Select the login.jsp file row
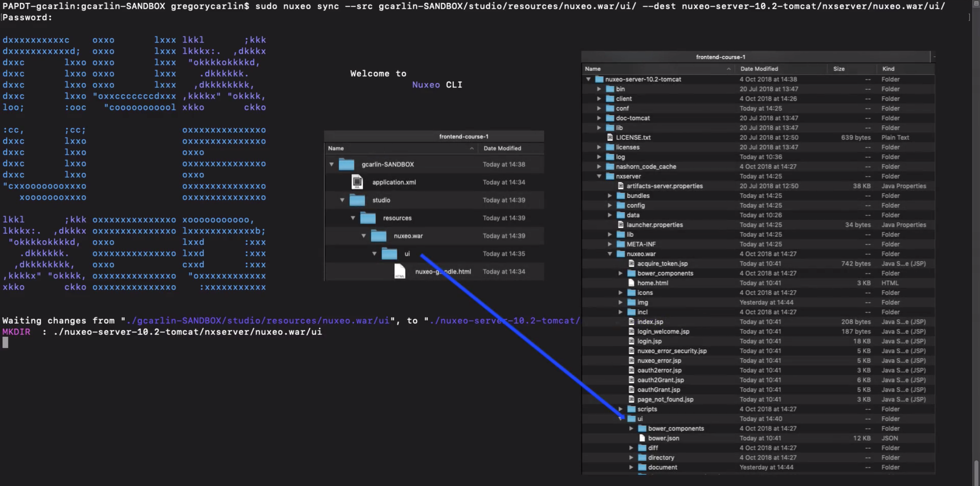 758,341
